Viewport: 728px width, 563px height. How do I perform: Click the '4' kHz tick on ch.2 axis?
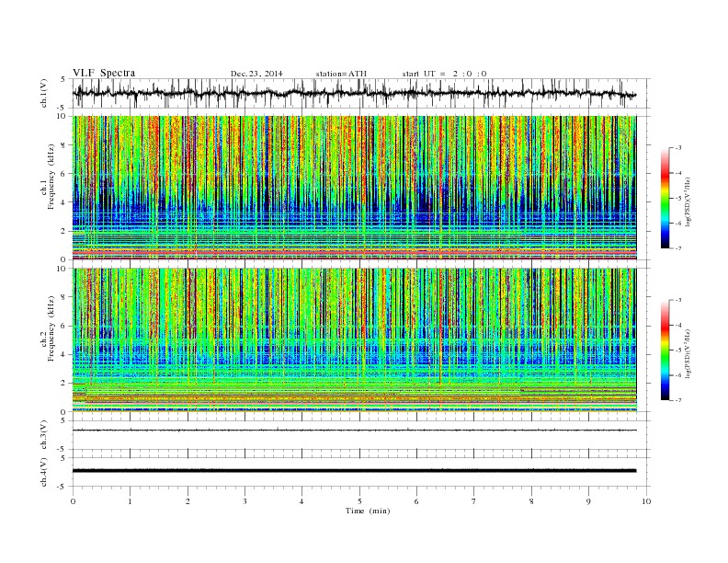point(64,354)
